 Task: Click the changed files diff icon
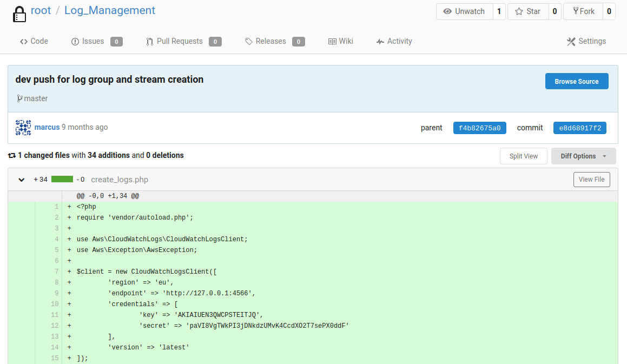click(12, 156)
